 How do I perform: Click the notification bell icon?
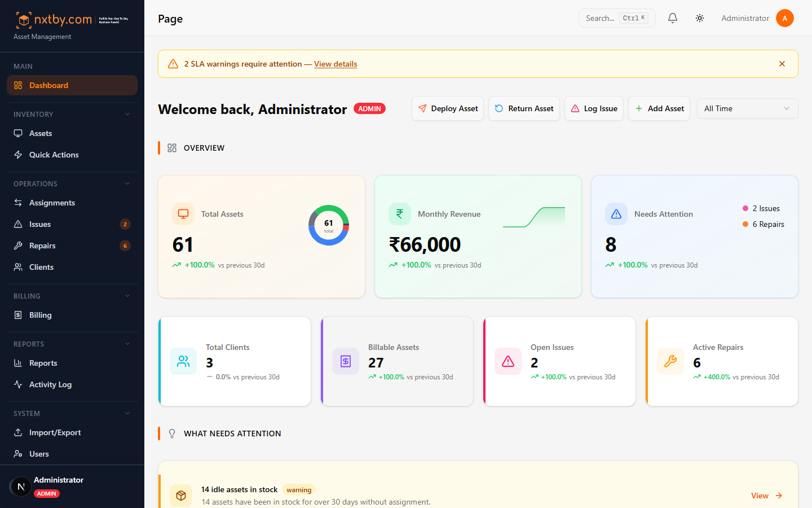click(672, 17)
